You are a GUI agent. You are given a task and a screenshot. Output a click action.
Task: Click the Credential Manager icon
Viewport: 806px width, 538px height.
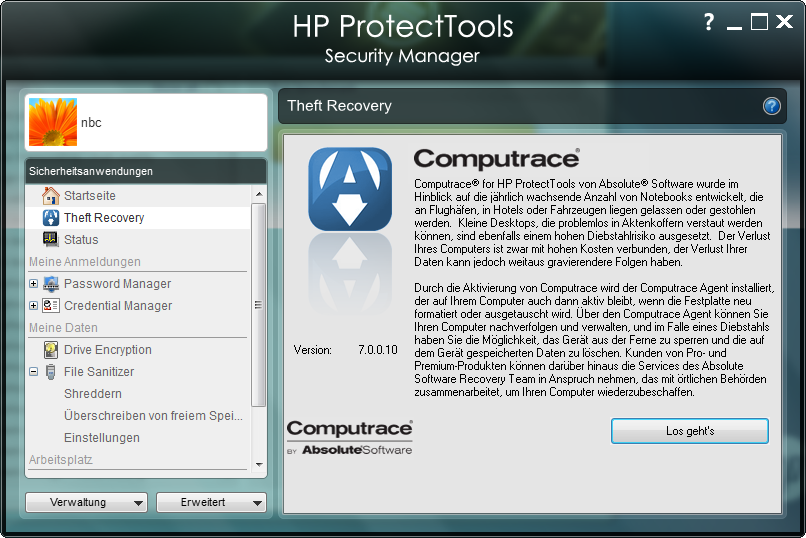point(51,306)
